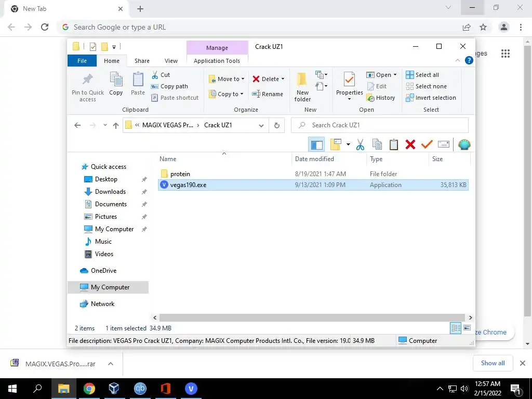Viewport: 532px width, 399px height.
Task: Open Application Tools tab
Action: coord(217,61)
